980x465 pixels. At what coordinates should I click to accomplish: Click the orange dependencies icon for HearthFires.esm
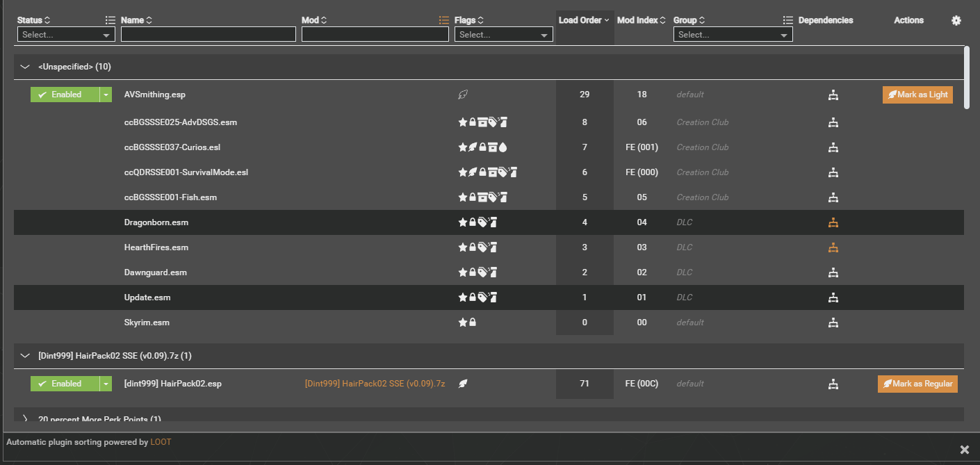(x=833, y=247)
